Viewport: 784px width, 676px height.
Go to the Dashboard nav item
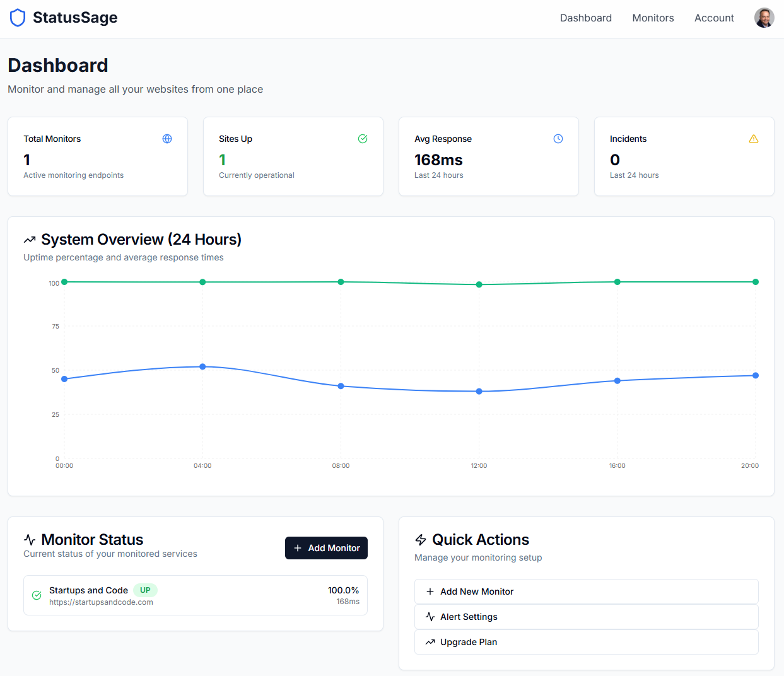tap(585, 18)
